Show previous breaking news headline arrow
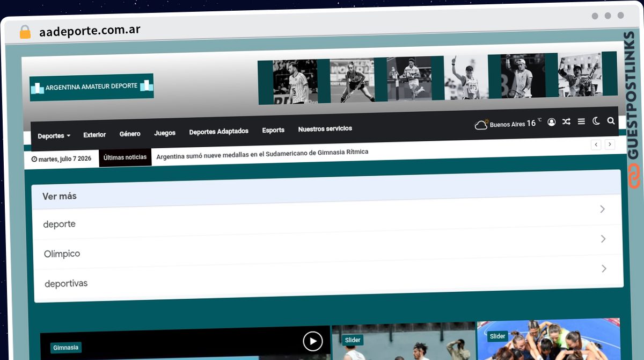 596,145
